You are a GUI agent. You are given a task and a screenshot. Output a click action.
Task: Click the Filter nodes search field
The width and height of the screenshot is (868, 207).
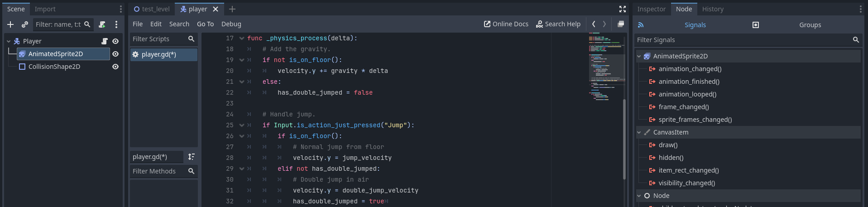(x=63, y=24)
